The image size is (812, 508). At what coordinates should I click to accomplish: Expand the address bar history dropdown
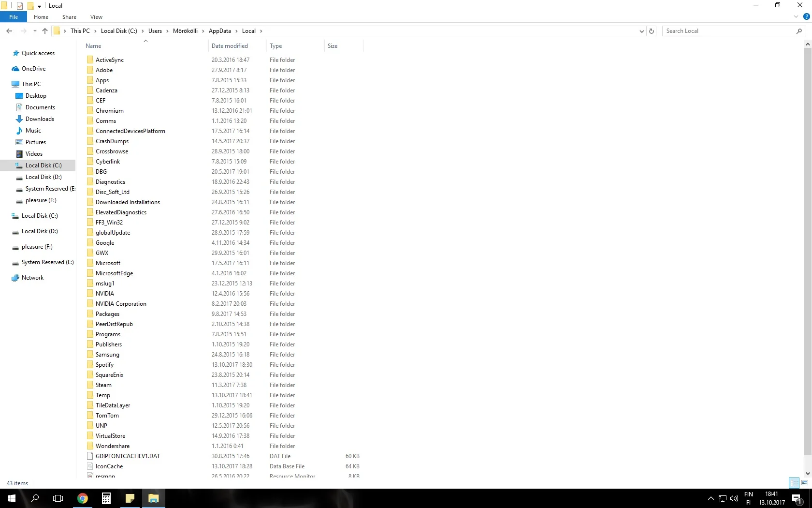pyautogui.click(x=641, y=31)
